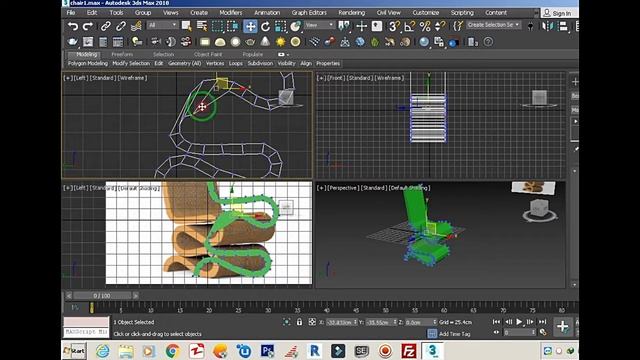Open the Create Selection Set dropdown
640x360 pixels.
click(x=493, y=25)
